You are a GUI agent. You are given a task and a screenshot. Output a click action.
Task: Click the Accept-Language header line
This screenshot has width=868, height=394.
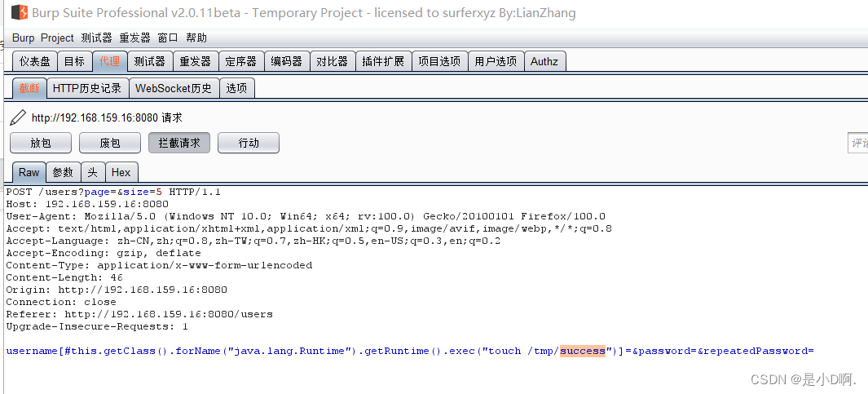253,241
